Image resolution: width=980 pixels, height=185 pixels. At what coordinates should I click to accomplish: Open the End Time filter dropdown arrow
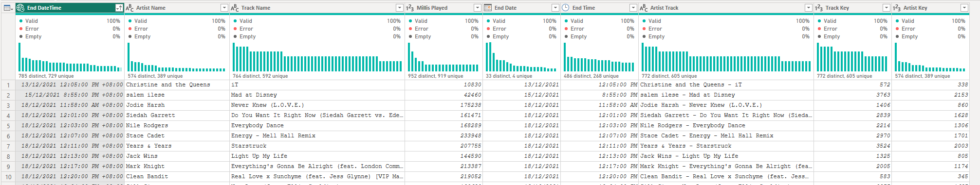(x=633, y=8)
